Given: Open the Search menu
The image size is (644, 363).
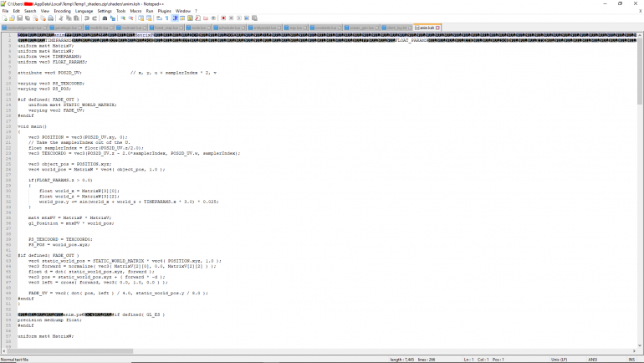Looking at the screenshot, I should click(30, 11).
